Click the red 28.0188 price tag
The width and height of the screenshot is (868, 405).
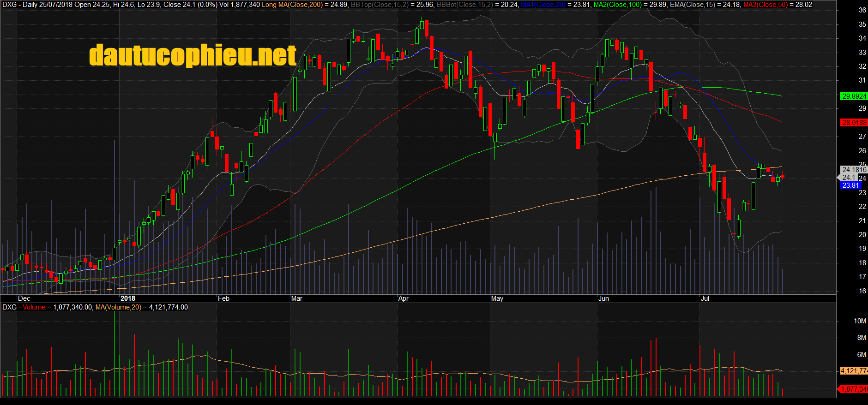(854, 122)
